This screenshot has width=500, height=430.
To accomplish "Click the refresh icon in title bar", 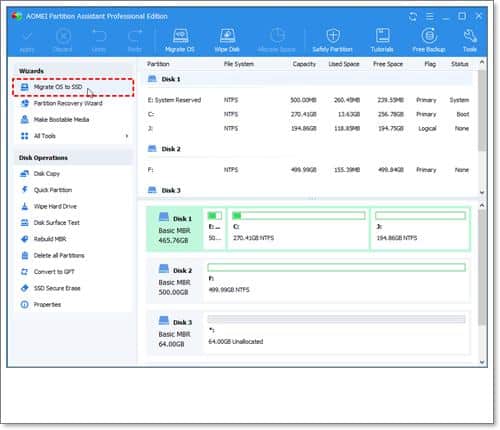I will 413,16.
